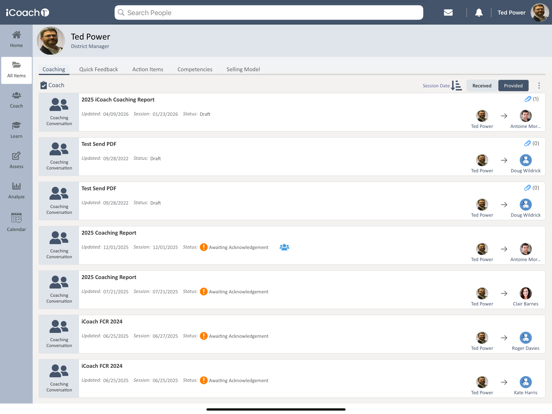Open 2025 Coaching Report updated 12/01/2025
The image size is (552, 414).
109,233
